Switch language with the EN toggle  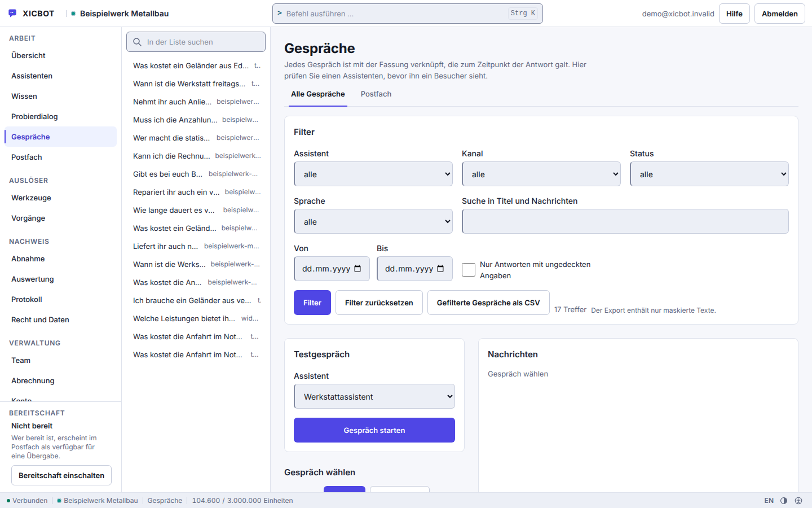pyautogui.click(x=769, y=501)
